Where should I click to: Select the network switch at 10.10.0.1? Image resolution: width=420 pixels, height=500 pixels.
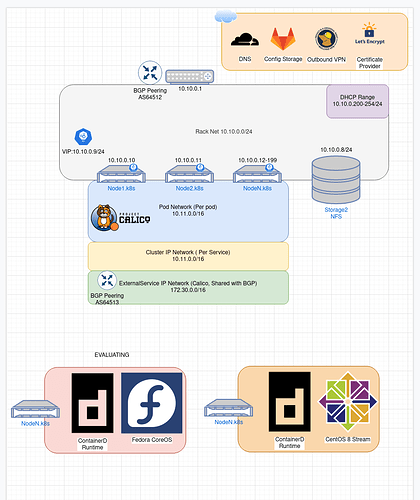click(x=190, y=76)
